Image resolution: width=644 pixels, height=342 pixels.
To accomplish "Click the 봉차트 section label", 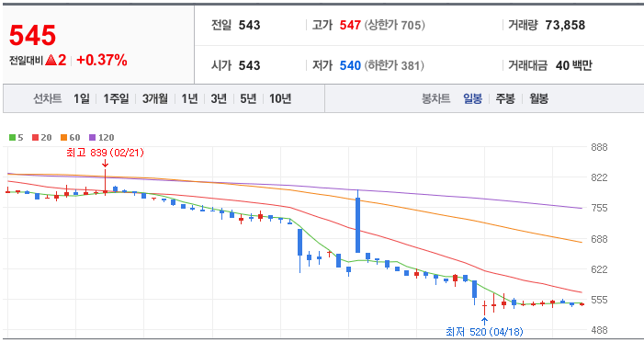I will point(435,98).
